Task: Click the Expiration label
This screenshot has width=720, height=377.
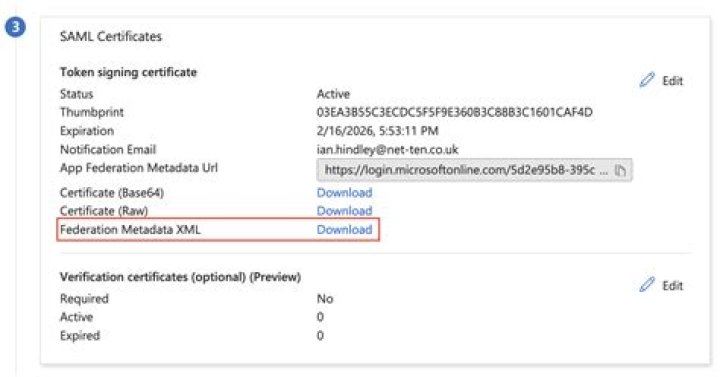Action: [x=87, y=131]
